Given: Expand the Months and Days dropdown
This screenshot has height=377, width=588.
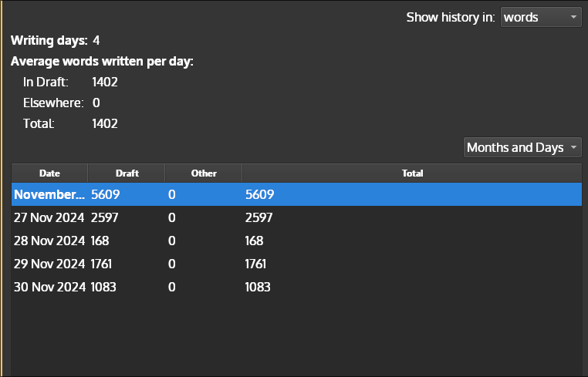Looking at the screenshot, I should point(522,147).
